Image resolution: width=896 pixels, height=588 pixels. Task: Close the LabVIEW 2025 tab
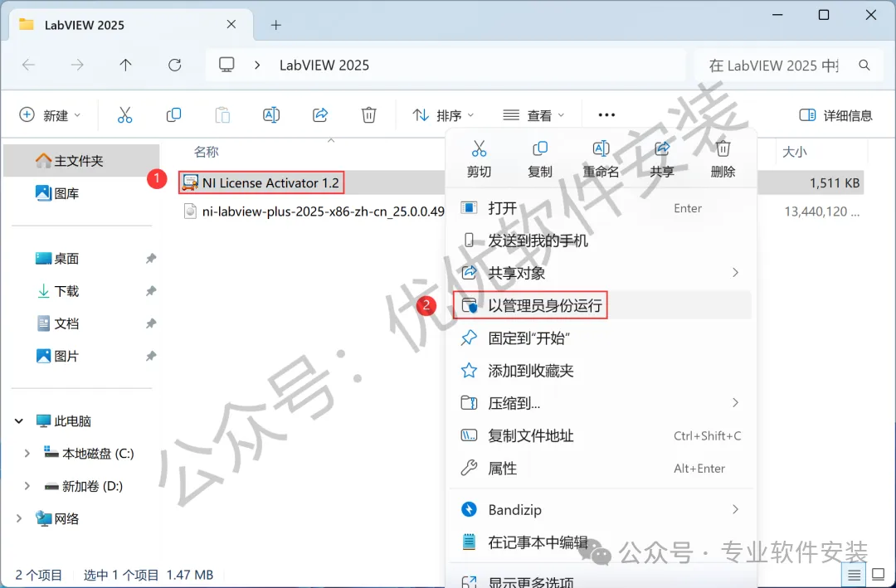click(231, 24)
